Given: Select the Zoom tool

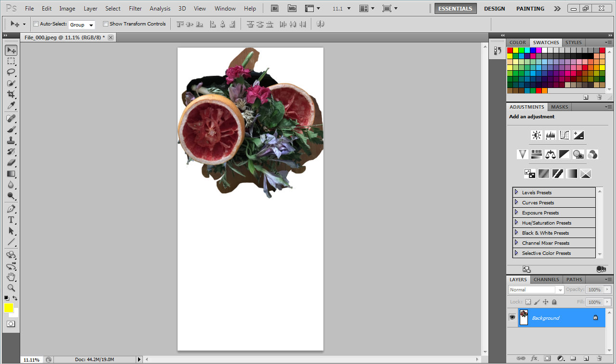Looking at the screenshot, I should click(11, 288).
